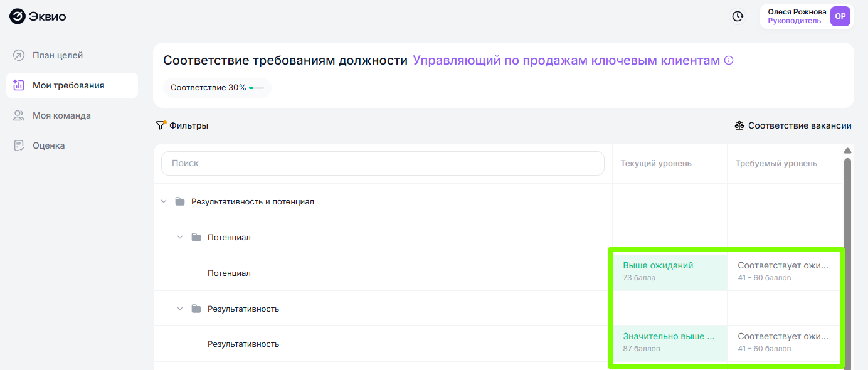Viewport: 868px width, 370px height.
Task: Click the OP user avatar
Action: point(840,16)
